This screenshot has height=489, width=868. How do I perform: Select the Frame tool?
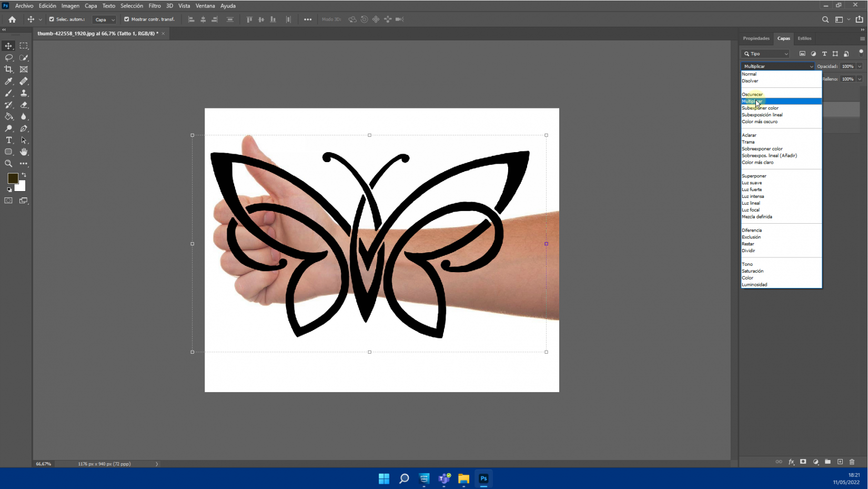tap(24, 69)
